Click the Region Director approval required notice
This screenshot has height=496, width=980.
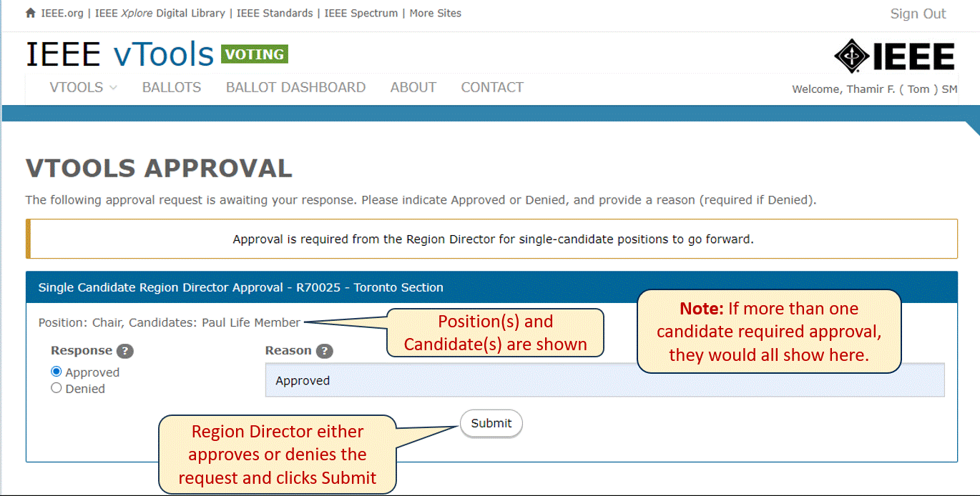pos(493,239)
